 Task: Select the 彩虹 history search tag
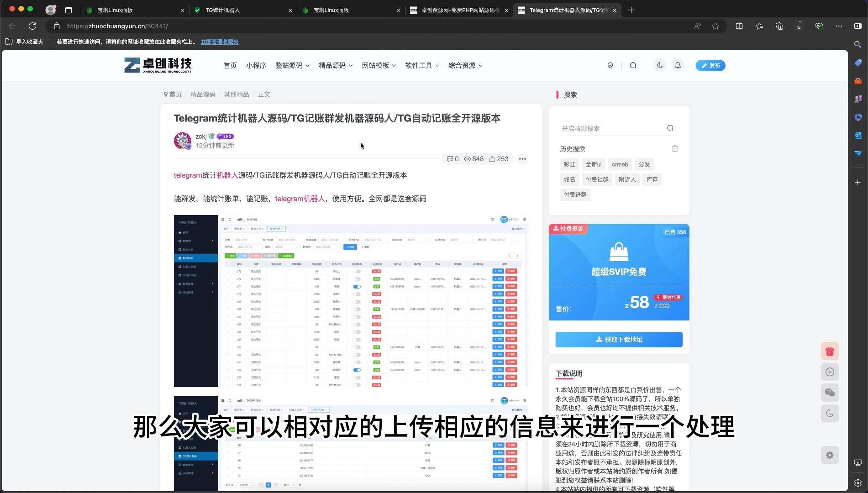569,164
